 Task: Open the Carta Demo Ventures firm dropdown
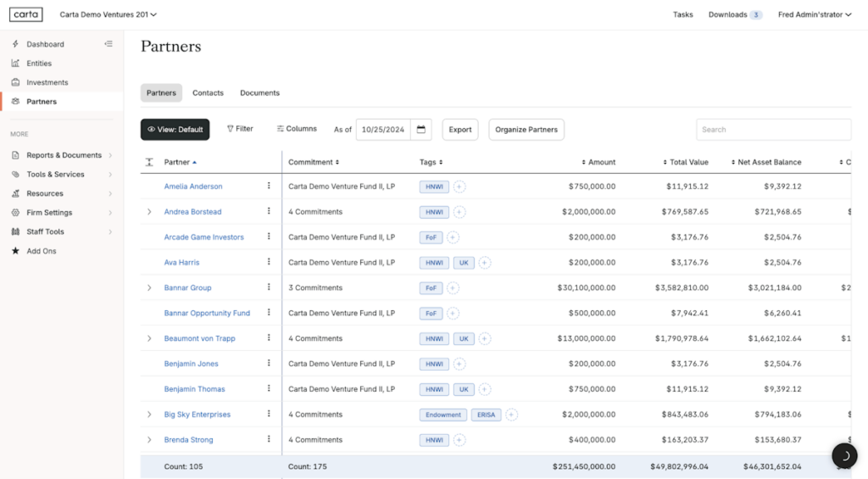click(x=108, y=14)
